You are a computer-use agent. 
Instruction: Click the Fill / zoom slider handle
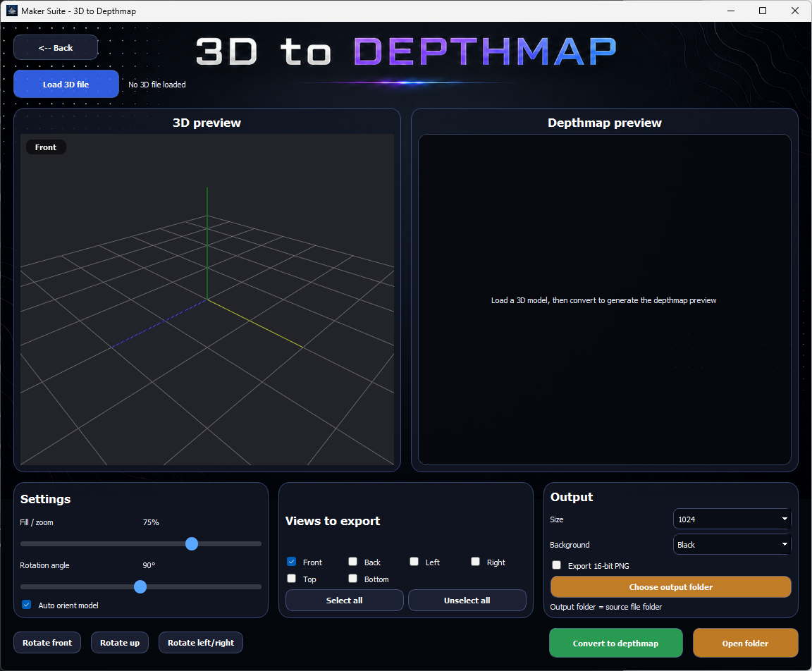click(x=192, y=543)
